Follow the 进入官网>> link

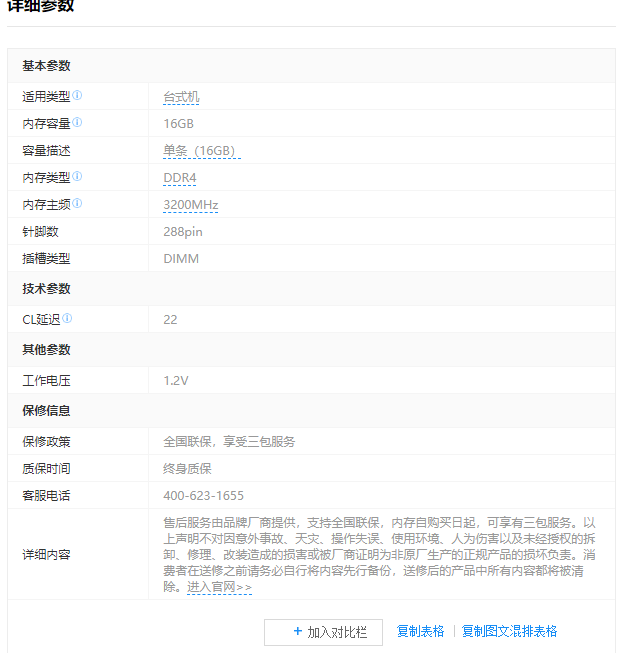[219, 587]
